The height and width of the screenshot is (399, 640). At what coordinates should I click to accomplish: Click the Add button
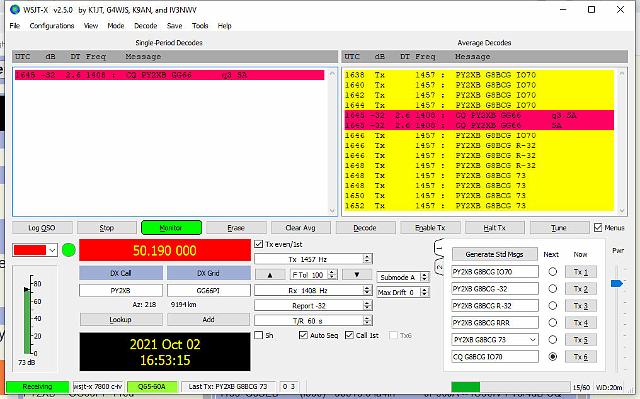coord(209,319)
